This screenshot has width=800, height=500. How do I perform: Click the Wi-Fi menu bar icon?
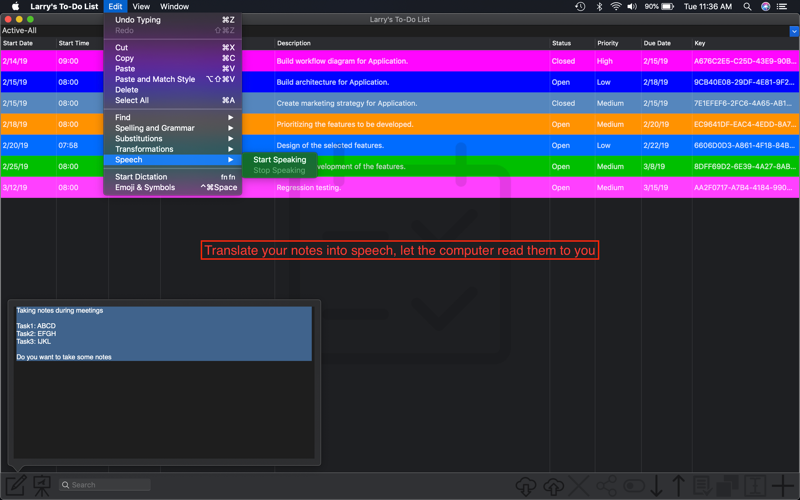pyautogui.click(x=616, y=7)
